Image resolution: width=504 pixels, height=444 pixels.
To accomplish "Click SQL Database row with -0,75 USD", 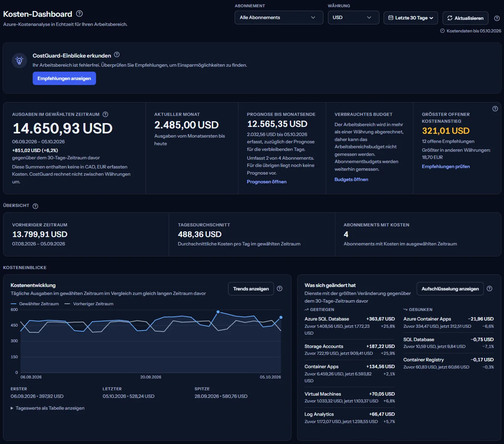I will click(448, 343).
